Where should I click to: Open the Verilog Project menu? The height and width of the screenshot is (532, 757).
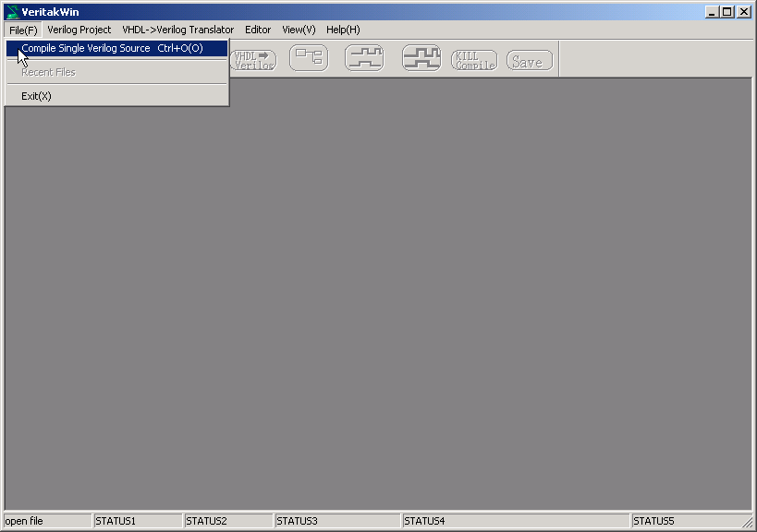(79, 30)
